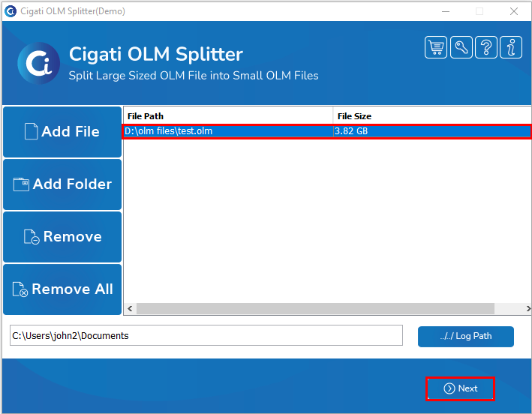Proceed with the Next button
The image size is (532, 414).
pos(461,388)
